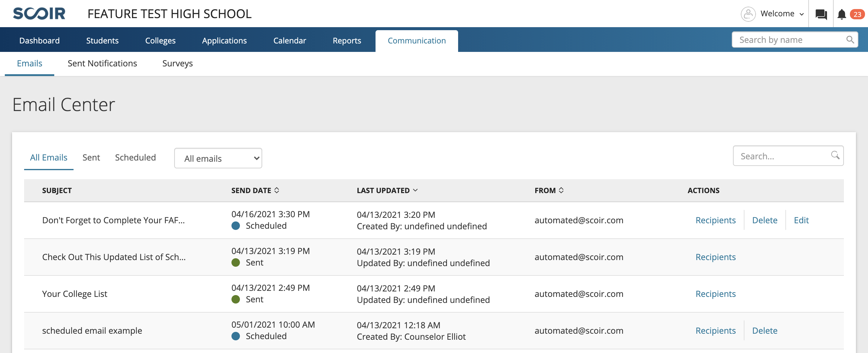Show the All Emails list tab

[x=49, y=157]
